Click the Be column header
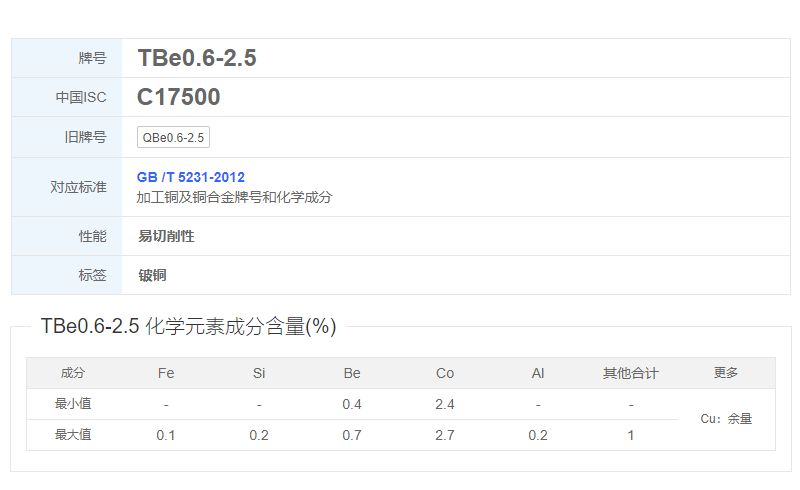 coord(352,373)
